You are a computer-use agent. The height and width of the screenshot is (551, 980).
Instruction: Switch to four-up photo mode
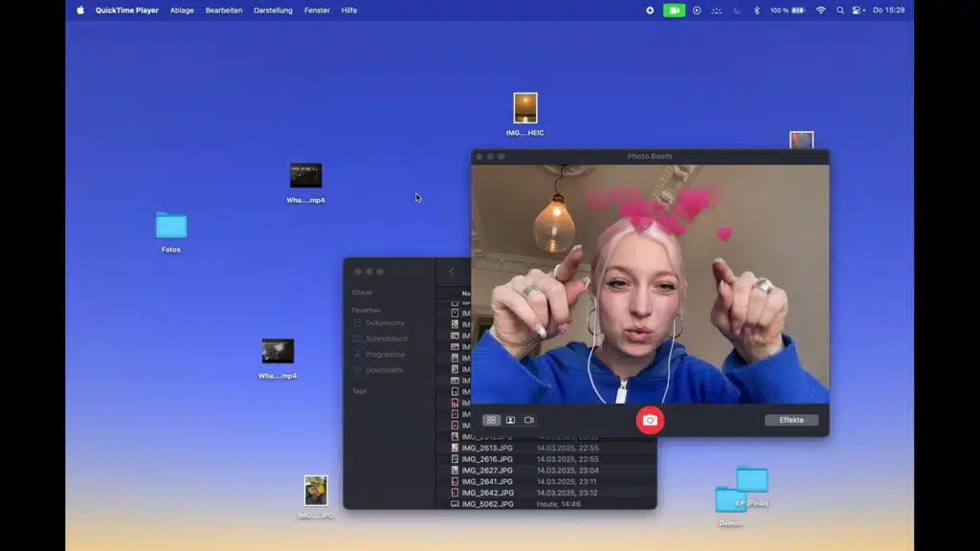(x=491, y=420)
